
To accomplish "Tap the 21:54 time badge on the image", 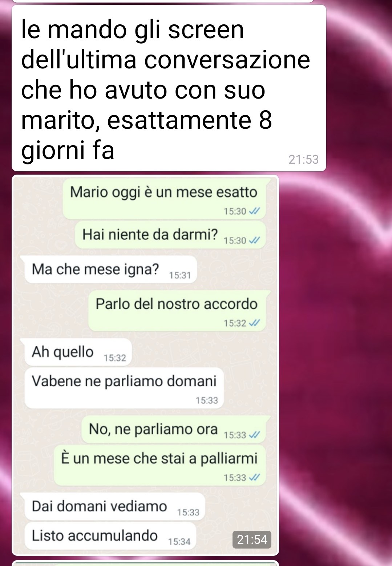I will pos(252,539).
